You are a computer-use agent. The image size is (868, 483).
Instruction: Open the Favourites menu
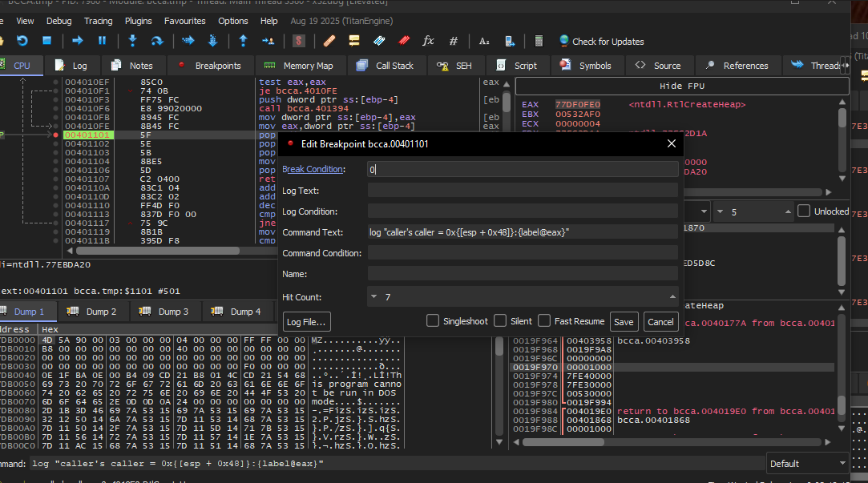point(184,21)
